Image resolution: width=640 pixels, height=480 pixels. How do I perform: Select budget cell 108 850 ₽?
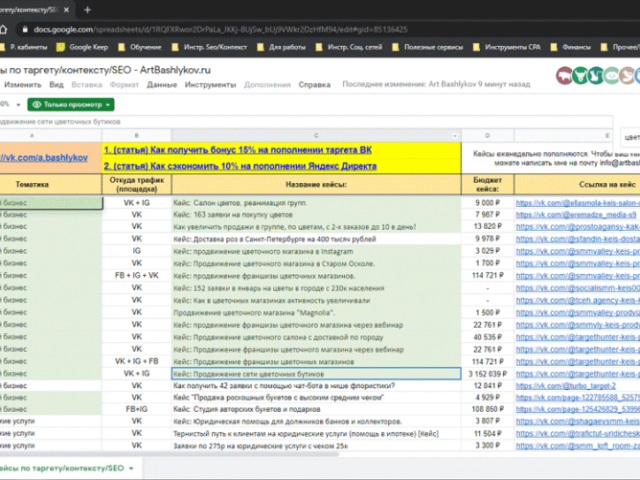pos(487,409)
